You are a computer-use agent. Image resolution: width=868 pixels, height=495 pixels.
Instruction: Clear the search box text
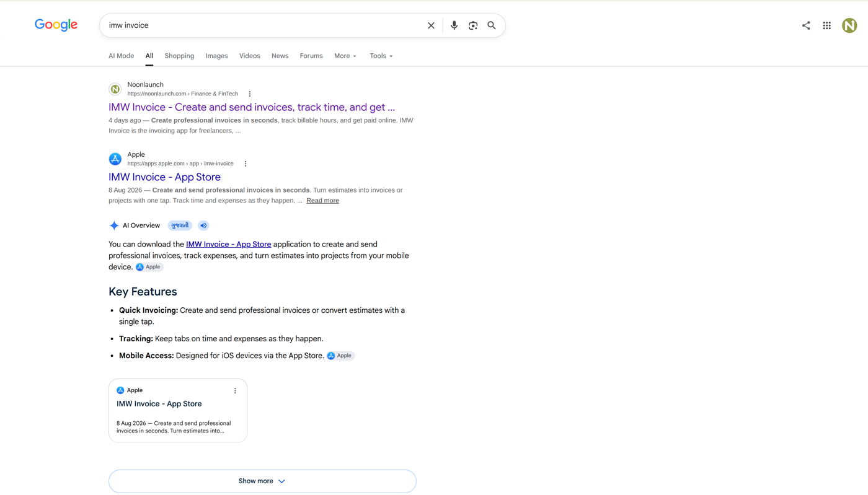tap(431, 25)
